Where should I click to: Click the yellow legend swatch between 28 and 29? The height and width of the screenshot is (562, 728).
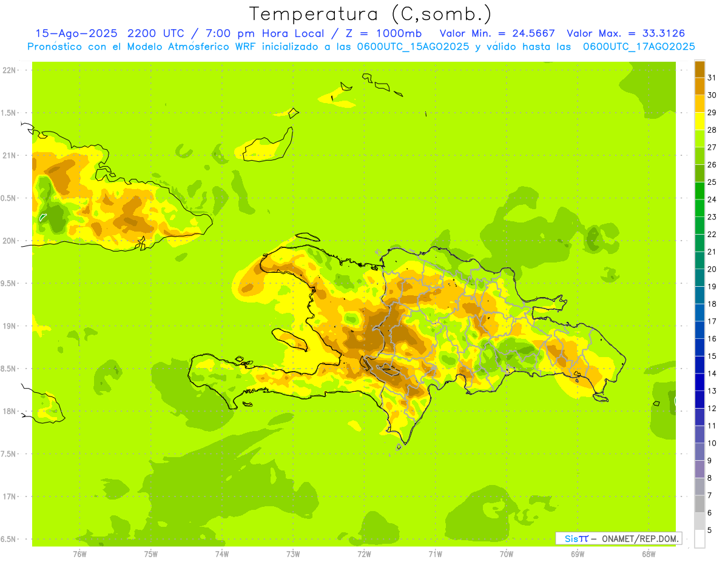(x=699, y=121)
